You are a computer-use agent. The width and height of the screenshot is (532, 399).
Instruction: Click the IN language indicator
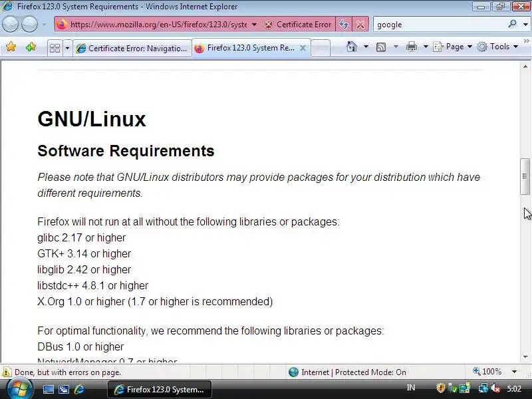tap(410, 388)
